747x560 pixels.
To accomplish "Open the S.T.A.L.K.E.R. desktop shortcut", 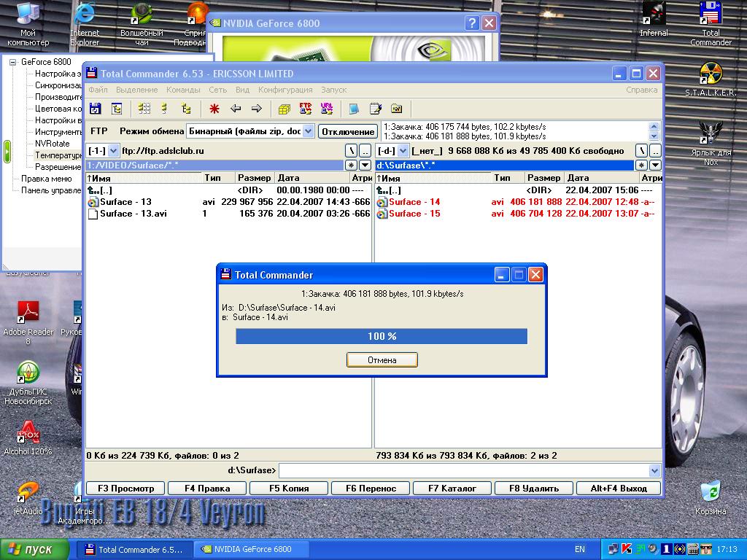I will click(711, 79).
